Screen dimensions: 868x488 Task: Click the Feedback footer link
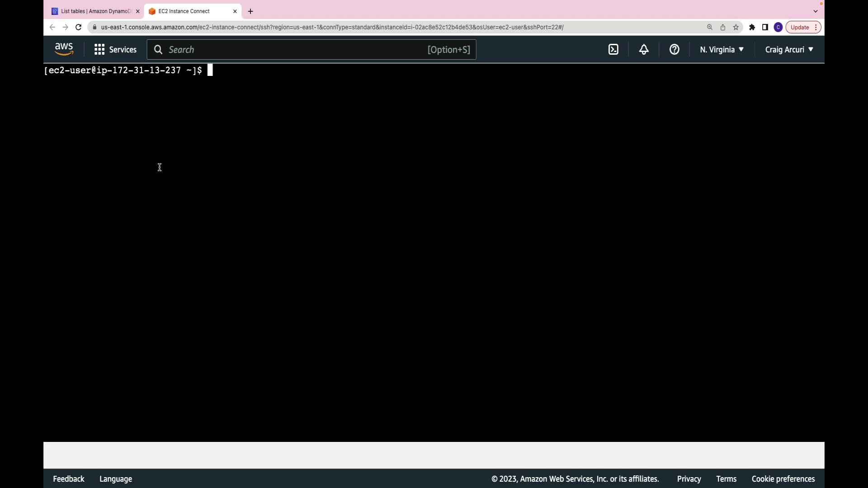click(x=69, y=479)
